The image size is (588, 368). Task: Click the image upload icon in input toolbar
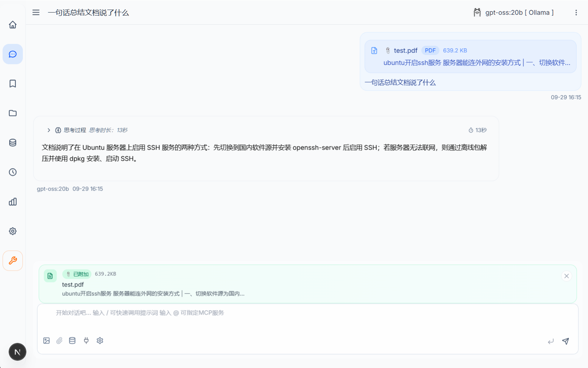[x=46, y=341]
